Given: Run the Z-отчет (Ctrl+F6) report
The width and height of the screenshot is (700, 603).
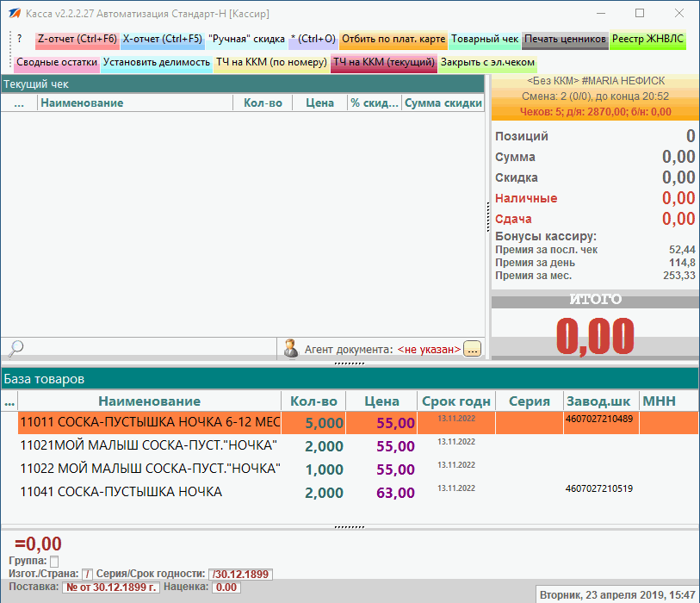Looking at the screenshot, I should click(x=77, y=40).
